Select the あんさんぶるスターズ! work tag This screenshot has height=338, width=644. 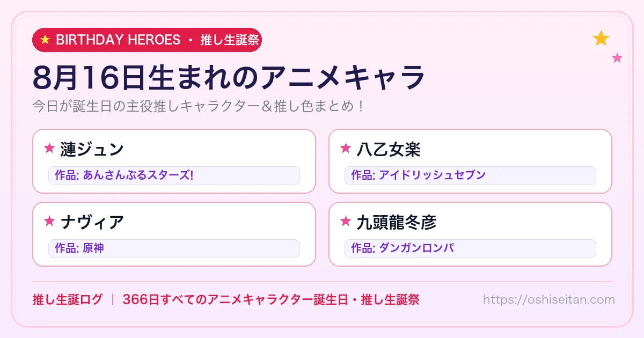pyautogui.click(x=174, y=175)
